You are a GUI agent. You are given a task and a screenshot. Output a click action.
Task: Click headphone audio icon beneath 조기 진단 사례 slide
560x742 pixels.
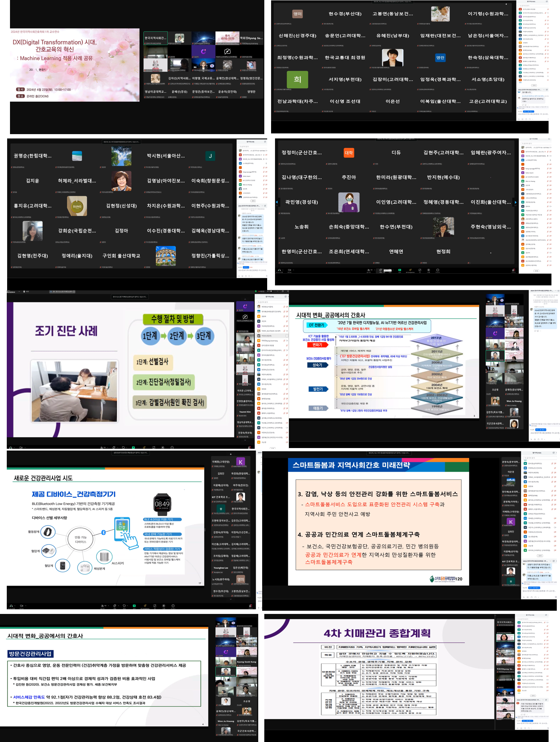click(x=10, y=447)
